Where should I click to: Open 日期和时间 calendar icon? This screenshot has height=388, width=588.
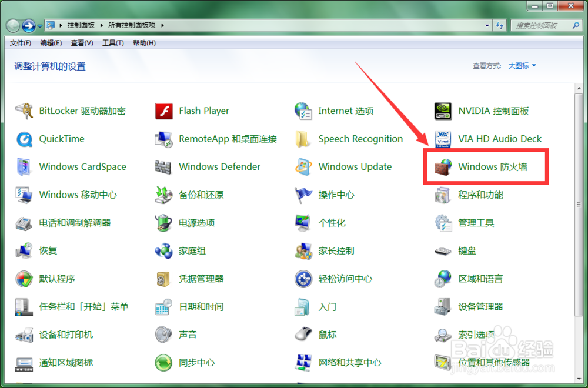pyautogui.click(x=164, y=307)
